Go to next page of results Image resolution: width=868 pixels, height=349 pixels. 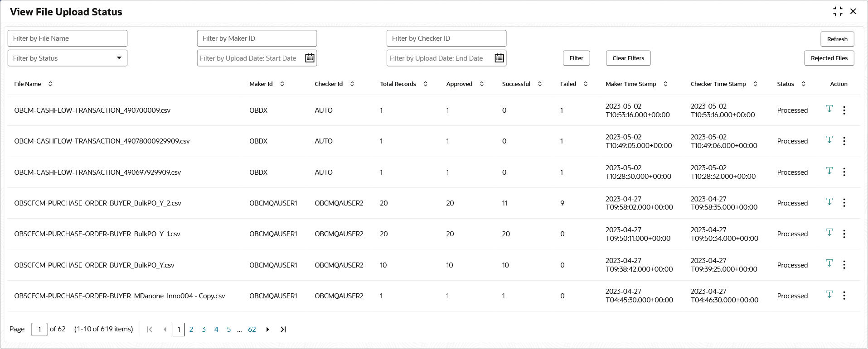click(268, 330)
